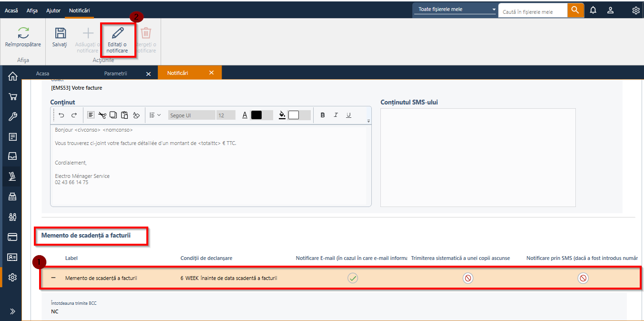Open the sidebar settings gear icon
This screenshot has height=321, width=644.
(x=13, y=277)
